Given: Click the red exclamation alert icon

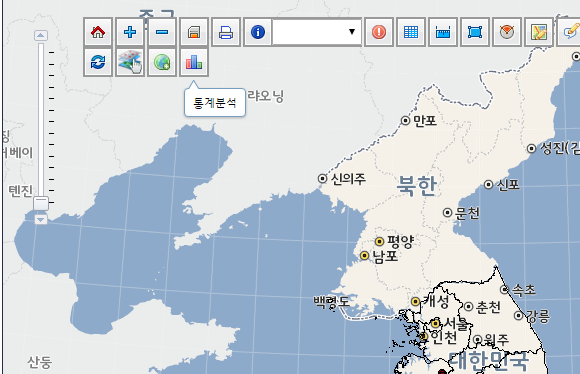Looking at the screenshot, I should pos(379,32).
